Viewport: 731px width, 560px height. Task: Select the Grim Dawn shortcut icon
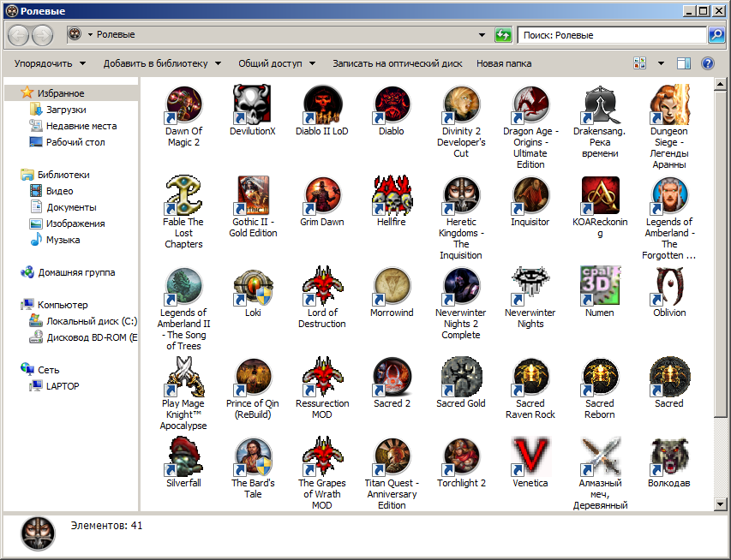point(322,194)
